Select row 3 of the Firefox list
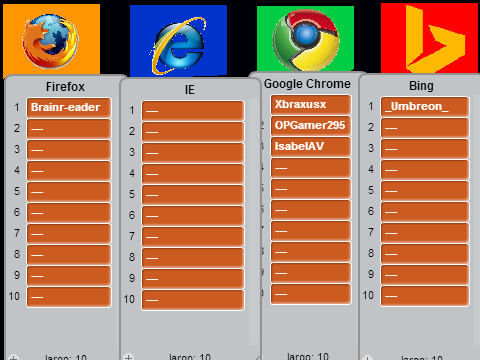Screen dimensions: 480x360 (69, 149)
